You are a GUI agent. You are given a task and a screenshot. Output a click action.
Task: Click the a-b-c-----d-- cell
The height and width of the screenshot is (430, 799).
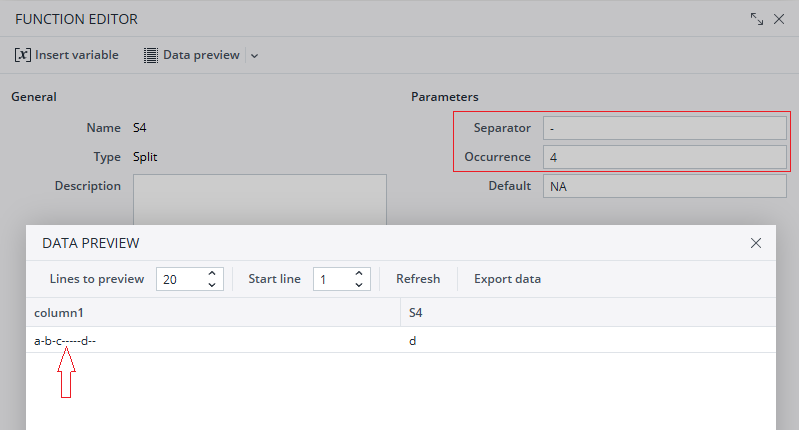tap(65, 341)
